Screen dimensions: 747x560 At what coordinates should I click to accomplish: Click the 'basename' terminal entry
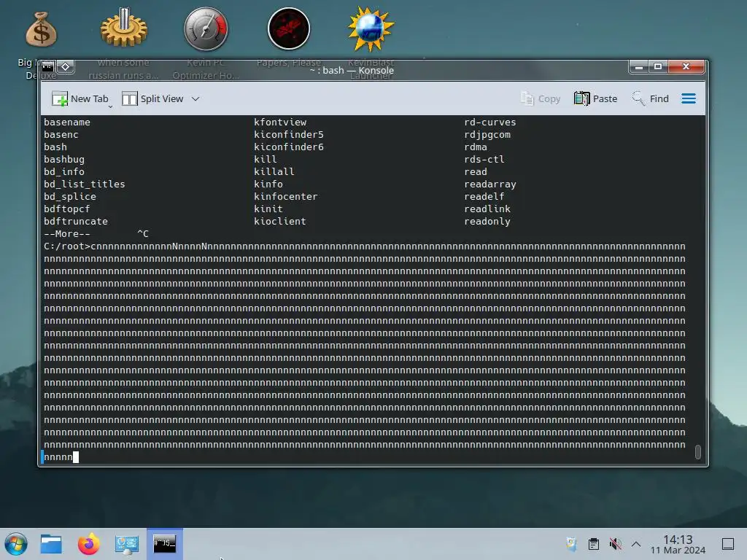tap(66, 122)
